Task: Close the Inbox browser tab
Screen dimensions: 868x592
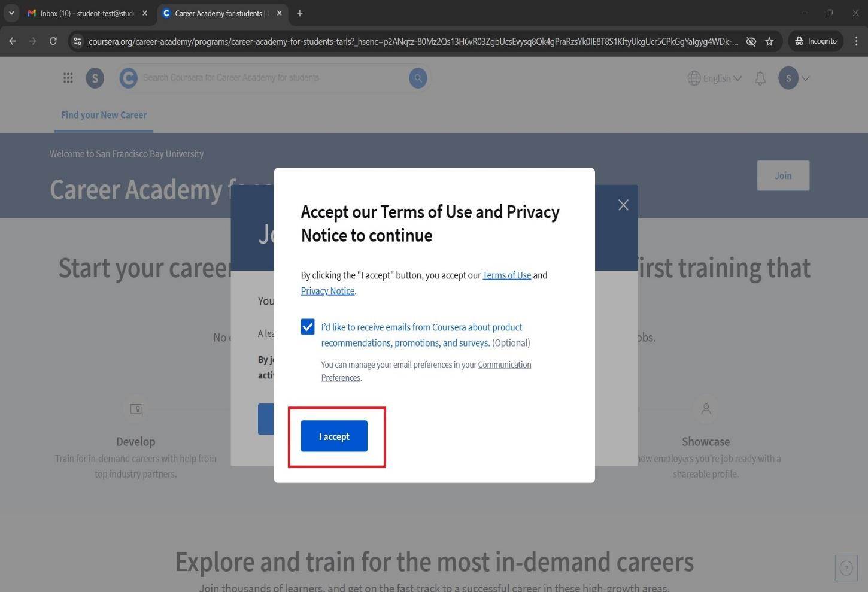Action: (144, 13)
